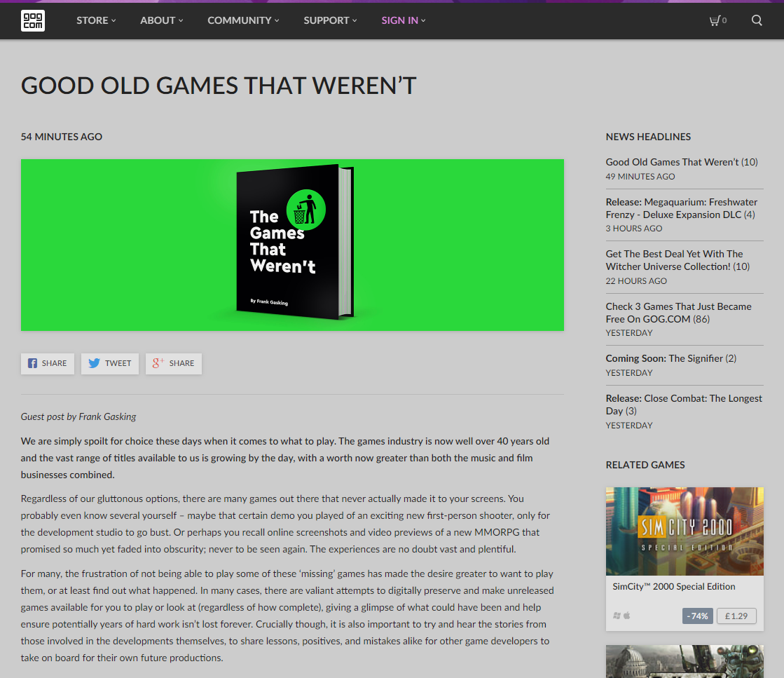Image resolution: width=784 pixels, height=678 pixels.
Task: Click the SimCity 2000 Special Edition title
Action: point(673,586)
